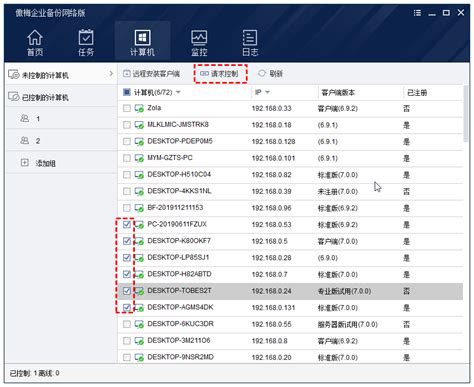The height and width of the screenshot is (387, 474).
Task: Go to the 任务 tasks icon
Action: tap(86, 37)
